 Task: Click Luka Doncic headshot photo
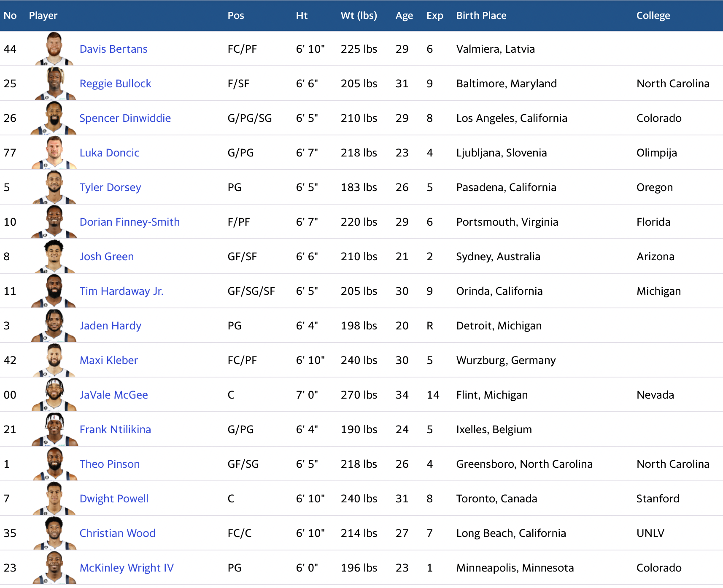coord(54,152)
